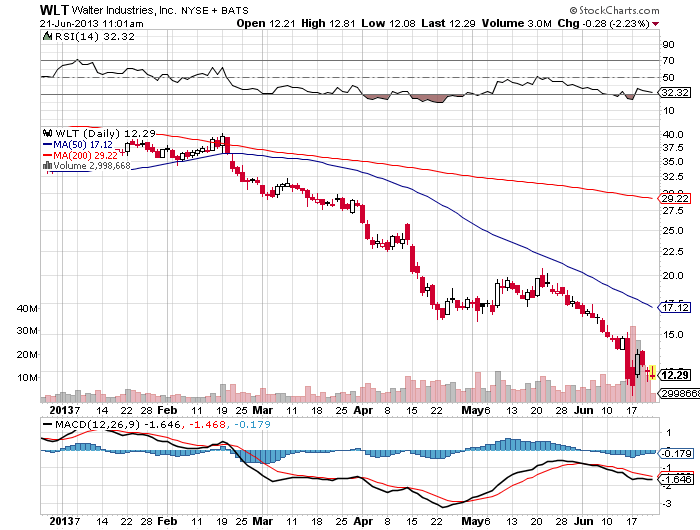Screen dimensions: 700x530
Task: Click the NYSE + BATS exchange label
Action: click(215, 10)
